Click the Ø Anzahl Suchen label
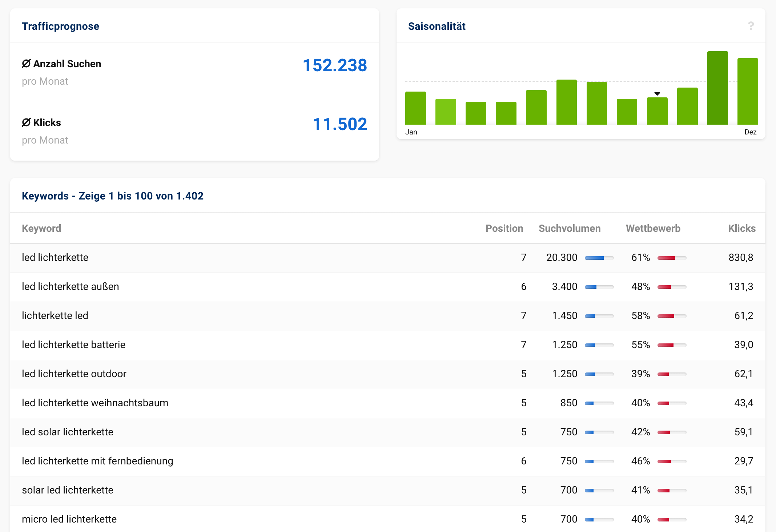Viewport: 776px width, 532px height. (61, 64)
